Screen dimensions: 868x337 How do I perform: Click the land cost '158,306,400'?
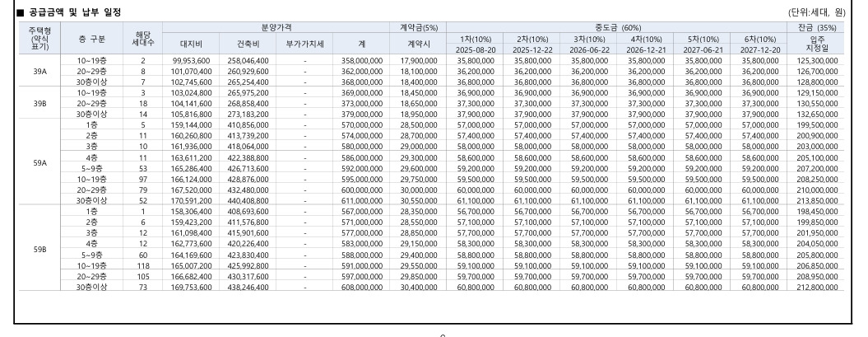click(191, 212)
